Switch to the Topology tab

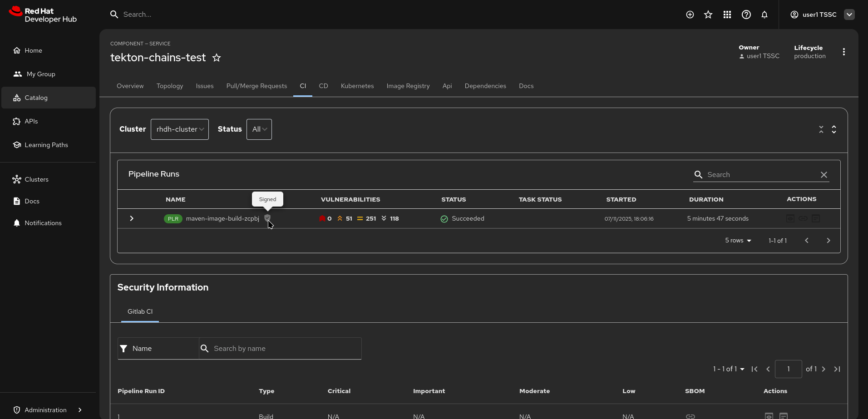pyautogui.click(x=170, y=86)
